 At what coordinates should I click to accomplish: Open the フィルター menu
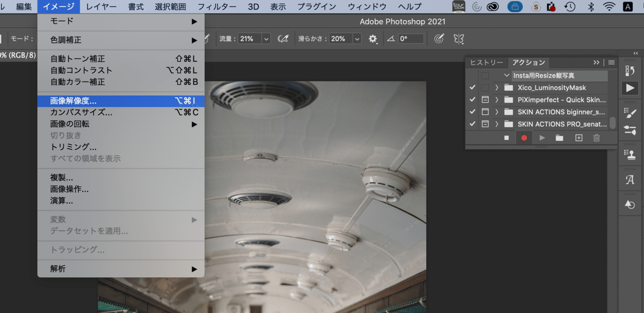[x=217, y=6]
